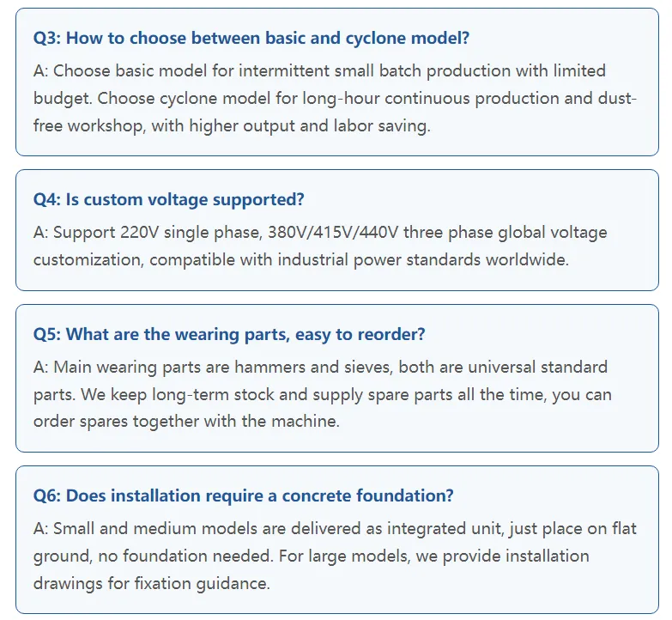This screenshot has width=672, height=620.
Task: Click the Q4 answer on 220V single phase
Action: point(320,246)
